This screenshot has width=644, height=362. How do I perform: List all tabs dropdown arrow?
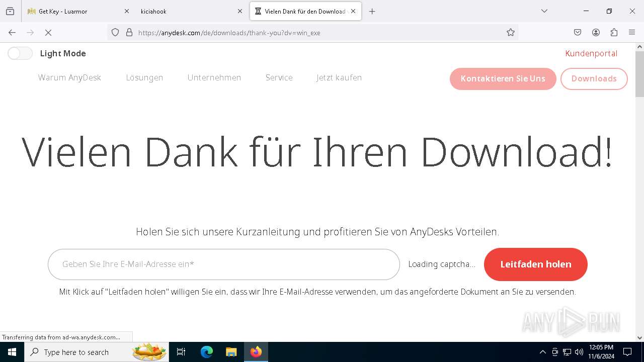(544, 11)
